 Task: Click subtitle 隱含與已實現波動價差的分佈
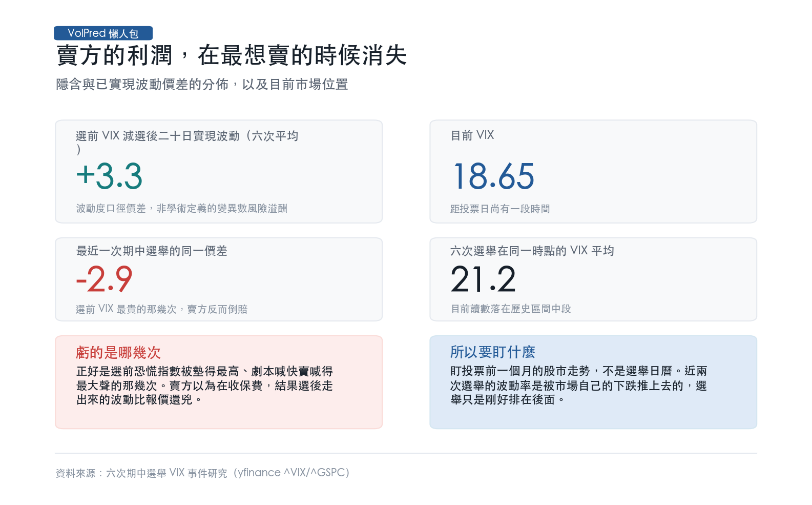(142, 84)
